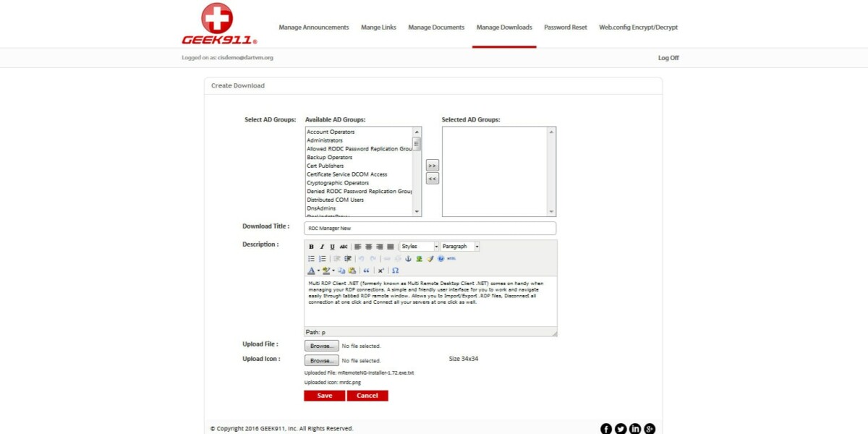Insert a custom character using the omega icon

pos(395,269)
